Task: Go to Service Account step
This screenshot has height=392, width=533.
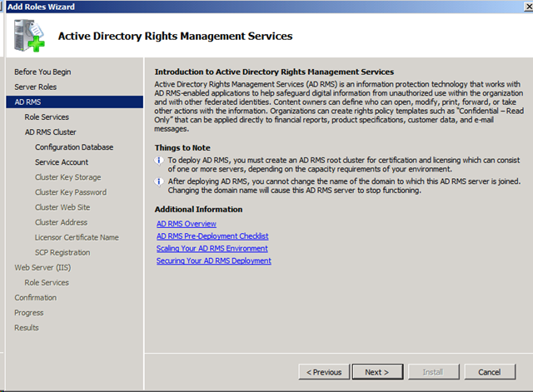Action: (x=62, y=162)
